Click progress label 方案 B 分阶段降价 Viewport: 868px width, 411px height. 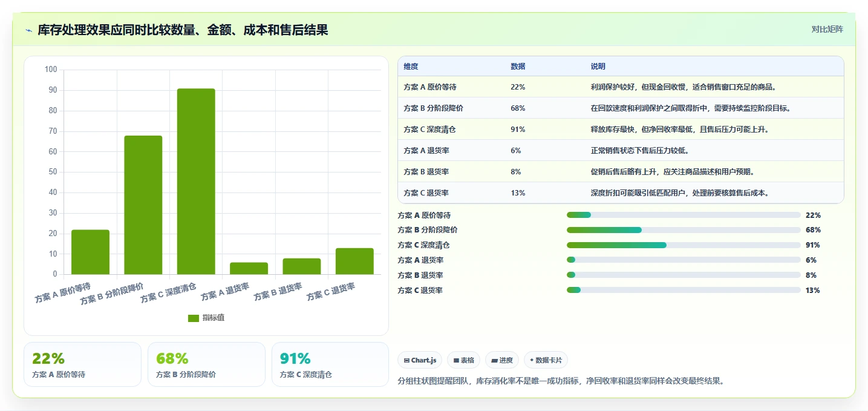point(428,230)
